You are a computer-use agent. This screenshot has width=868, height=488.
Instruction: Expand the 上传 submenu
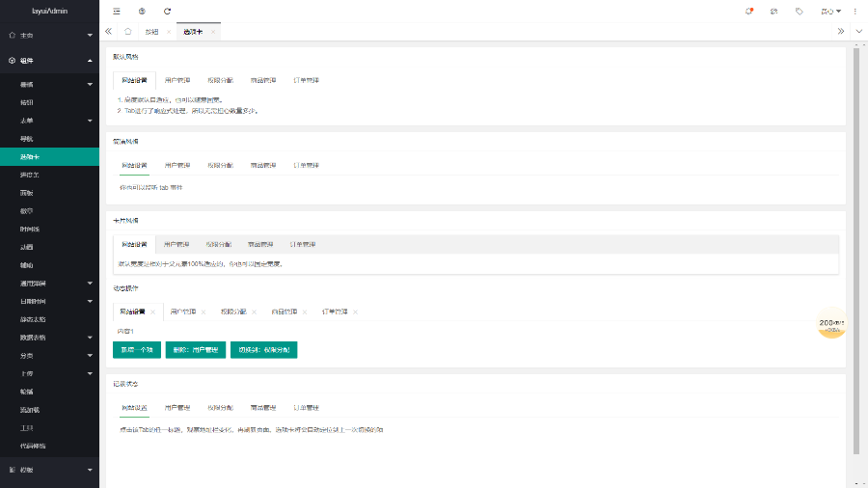point(50,374)
